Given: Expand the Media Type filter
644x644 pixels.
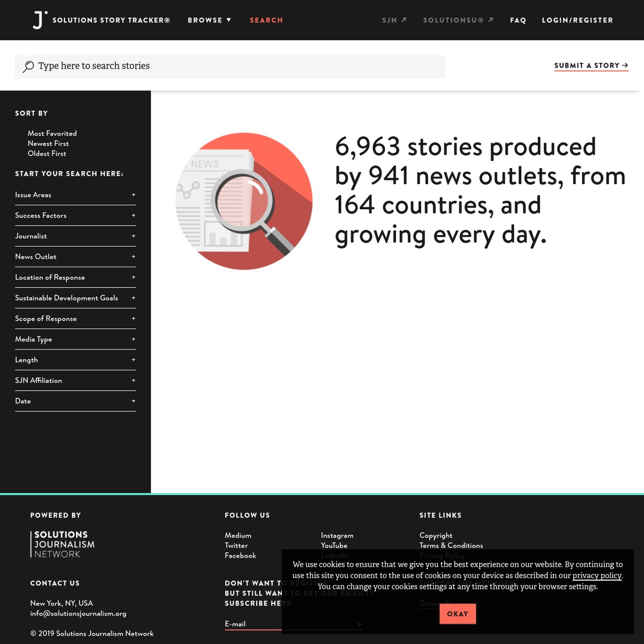Looking at the screenshot, I should click(75, 339).
